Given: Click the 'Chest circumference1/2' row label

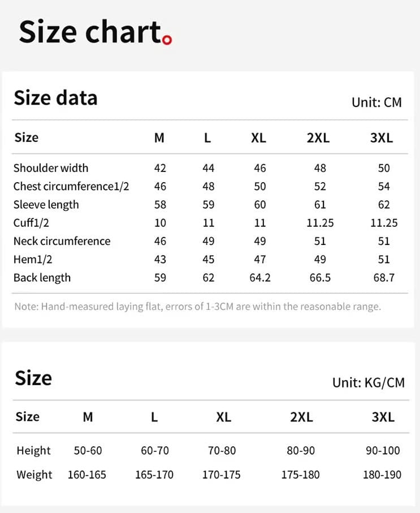Looking at the screenshot, I should pos(71,186).
